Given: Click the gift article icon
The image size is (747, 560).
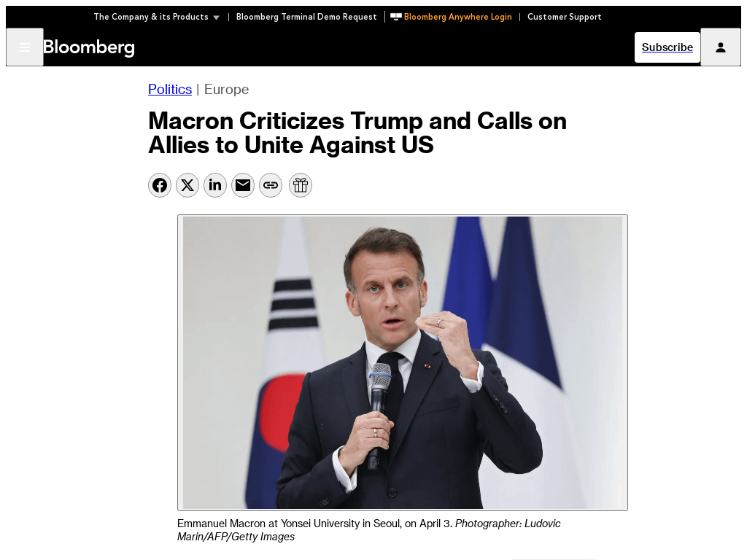Looking at the screenshot, I should 301,185.
